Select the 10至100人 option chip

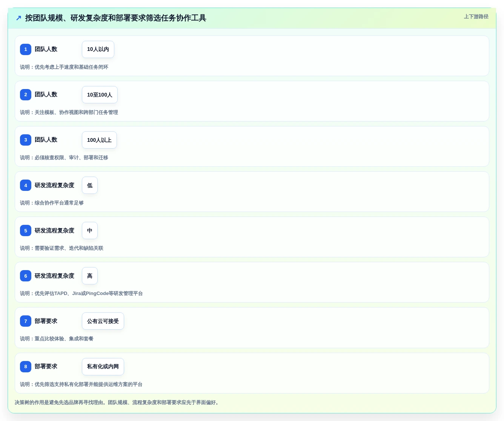coord(100,95)
